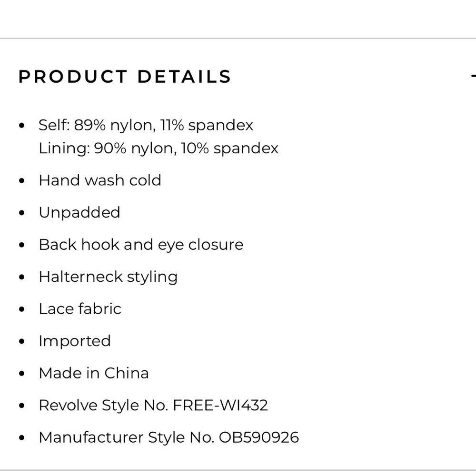Select Made in China text

(94, 373)
